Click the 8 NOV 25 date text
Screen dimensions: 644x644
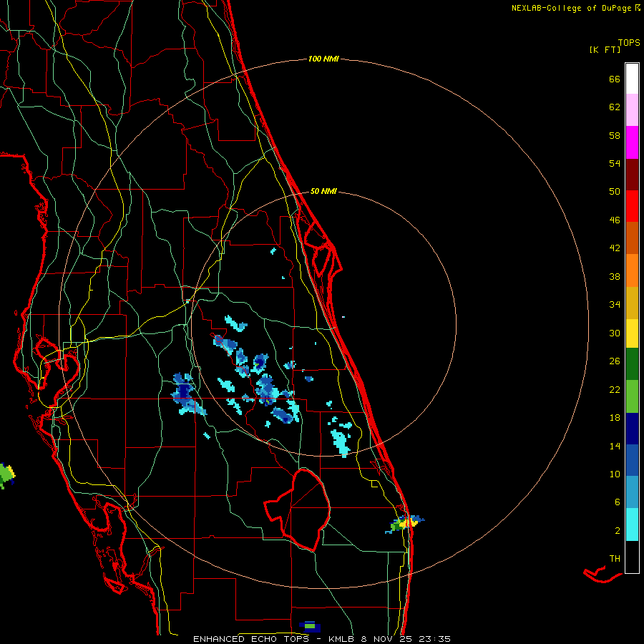click(x=386, y=639)
